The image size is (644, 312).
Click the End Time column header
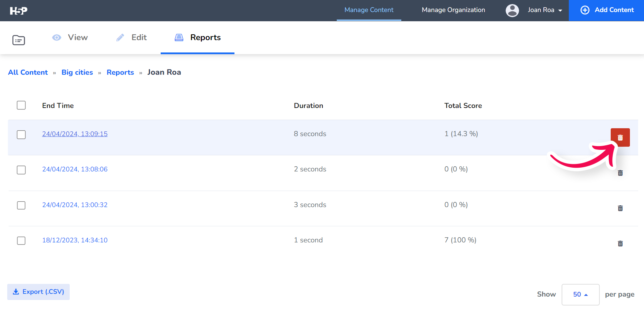[x=58, y=106]
